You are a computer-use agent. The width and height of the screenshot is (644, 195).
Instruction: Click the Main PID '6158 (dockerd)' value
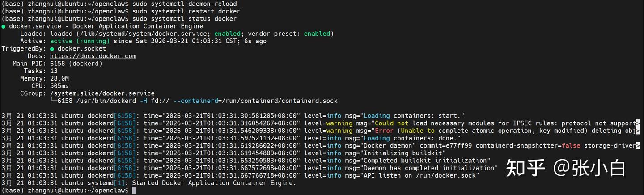click(x=76, y=64)
